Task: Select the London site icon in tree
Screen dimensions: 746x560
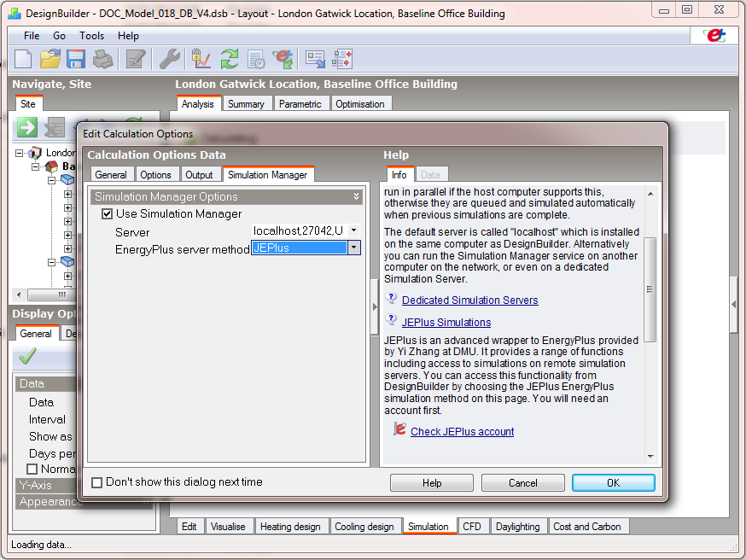Action: (x=35, y=153)
